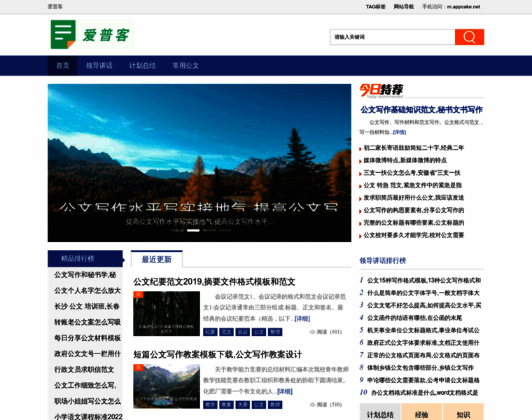The height and width of the screenshot is (420, 532).
Task: Click orange badge on first article thumbnail
Action: point(138,295)
